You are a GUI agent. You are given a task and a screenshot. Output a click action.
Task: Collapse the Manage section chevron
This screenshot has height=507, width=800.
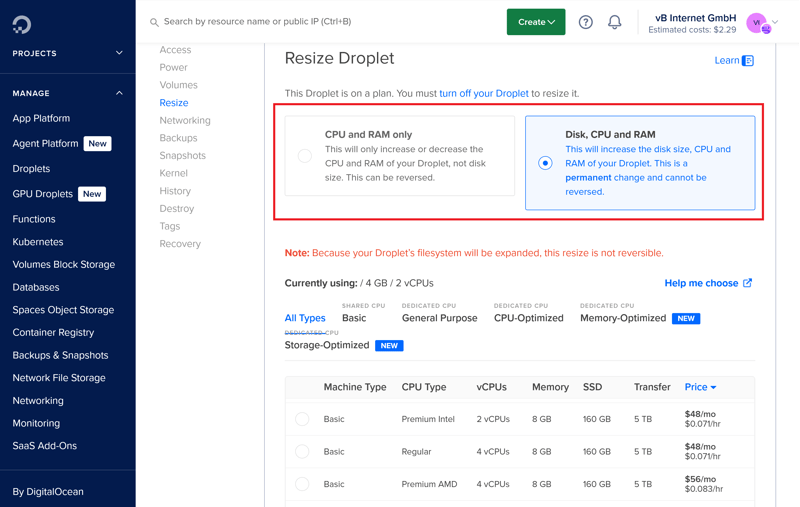click(x=119, y=93)
